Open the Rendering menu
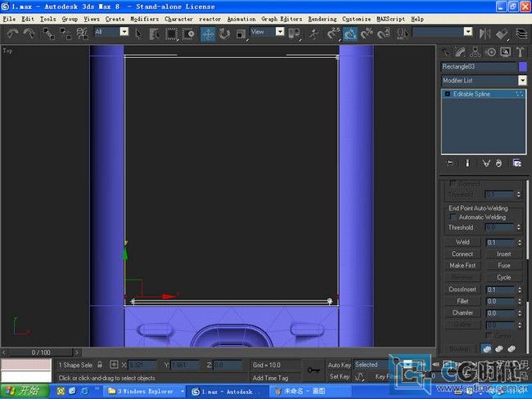Screen dimensions: 532x399 322,19
